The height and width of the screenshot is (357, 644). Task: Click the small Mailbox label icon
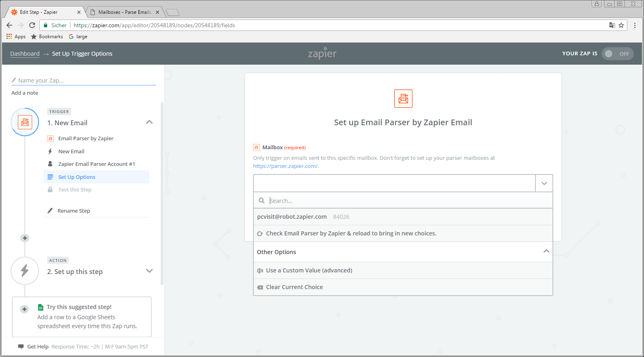point(256,147)
